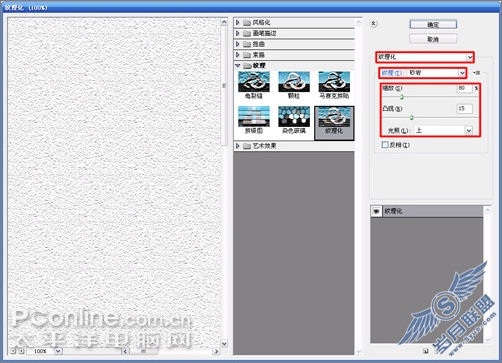
Task: Select the 龟裂缝 texture filter thumbnail
Action: [254, 85]
